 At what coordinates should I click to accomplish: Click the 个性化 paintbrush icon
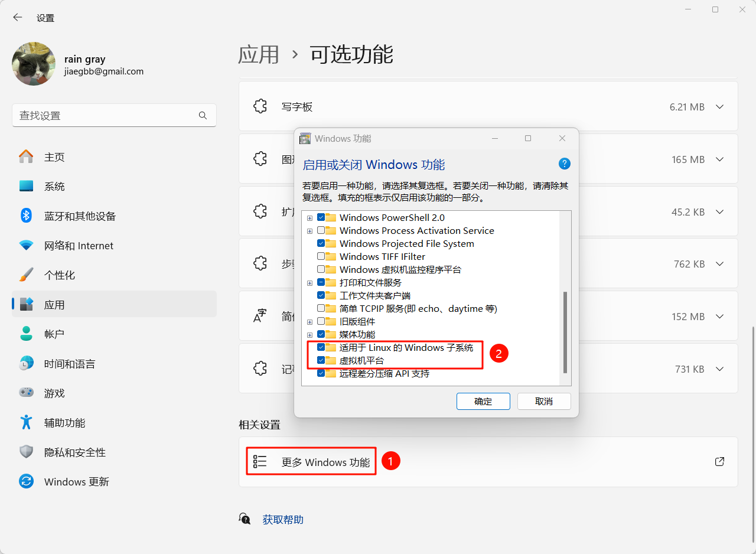26,275
